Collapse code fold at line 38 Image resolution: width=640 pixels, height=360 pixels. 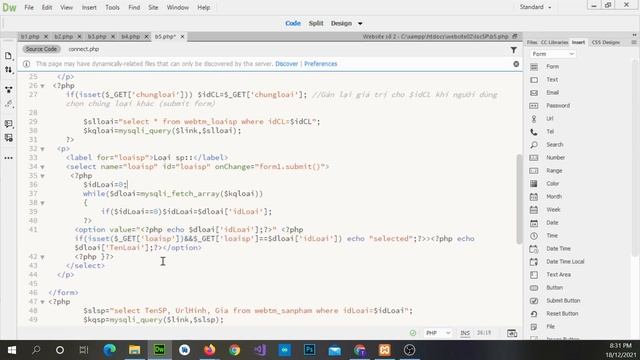point(42,203)
